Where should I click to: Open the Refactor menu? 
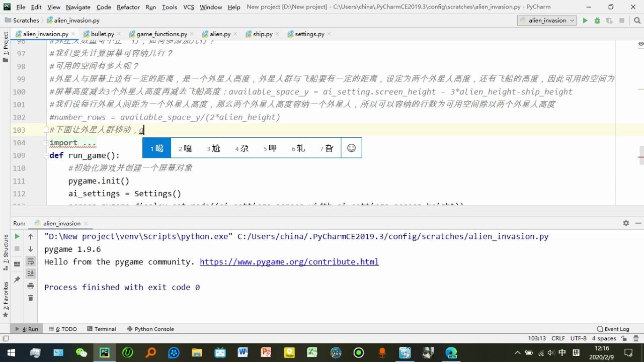pyautogui.click(x=128, y=7)
